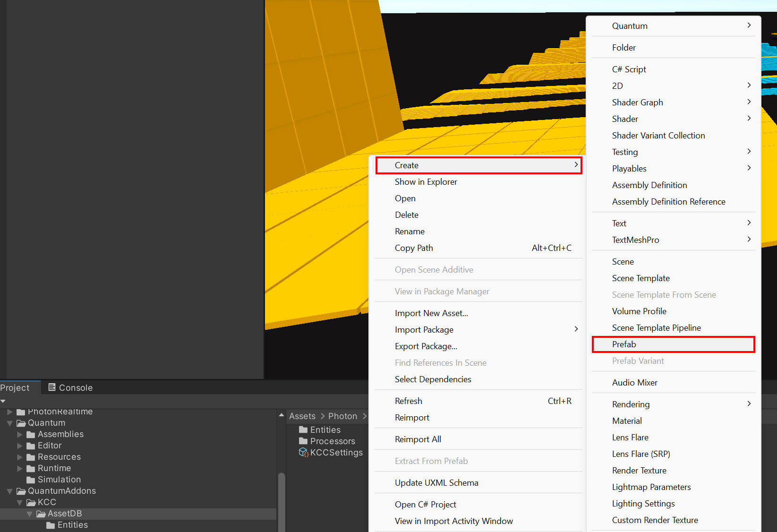Select the Scene Template entry
This screenshot has height=532, width=777.
640,278
